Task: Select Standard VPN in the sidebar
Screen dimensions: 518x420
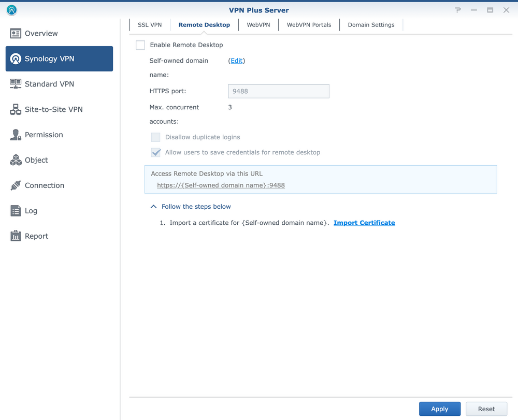Action: click(59, 84)
